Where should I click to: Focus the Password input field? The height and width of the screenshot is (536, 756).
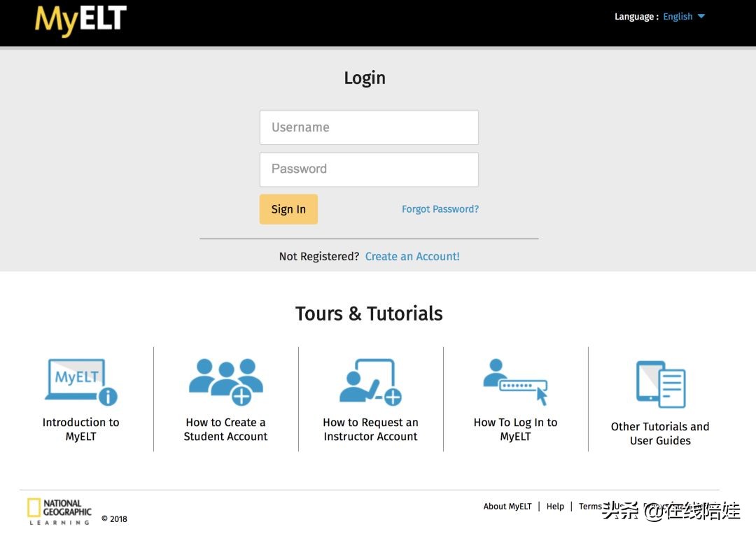(369, 169)
